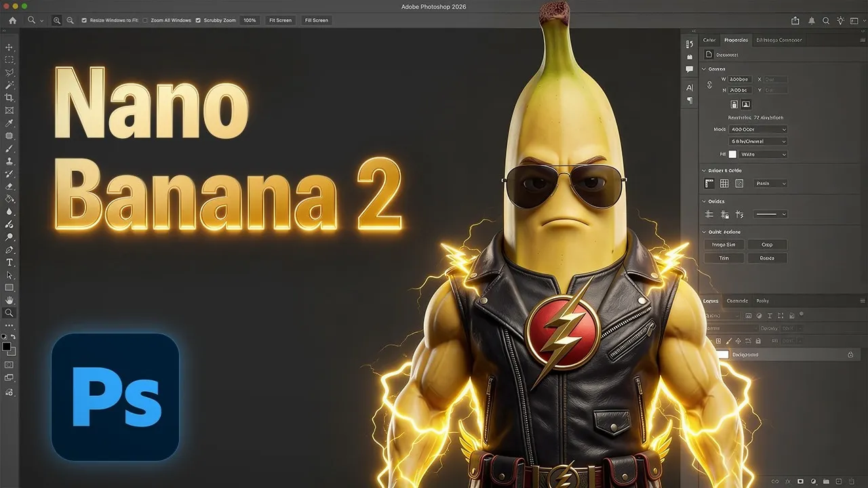
Task: Open the Share icon at top right
Action: (x=796, y=20)
